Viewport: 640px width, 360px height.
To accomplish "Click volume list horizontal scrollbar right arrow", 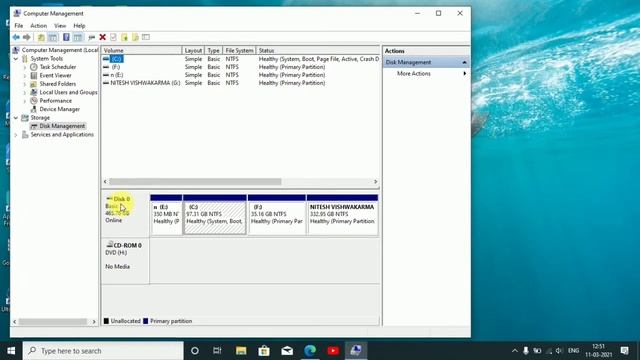I will point(376,182).
